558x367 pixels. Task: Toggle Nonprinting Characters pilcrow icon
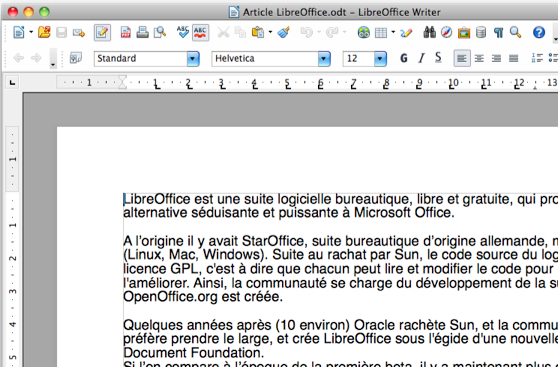tap(498, 33)
